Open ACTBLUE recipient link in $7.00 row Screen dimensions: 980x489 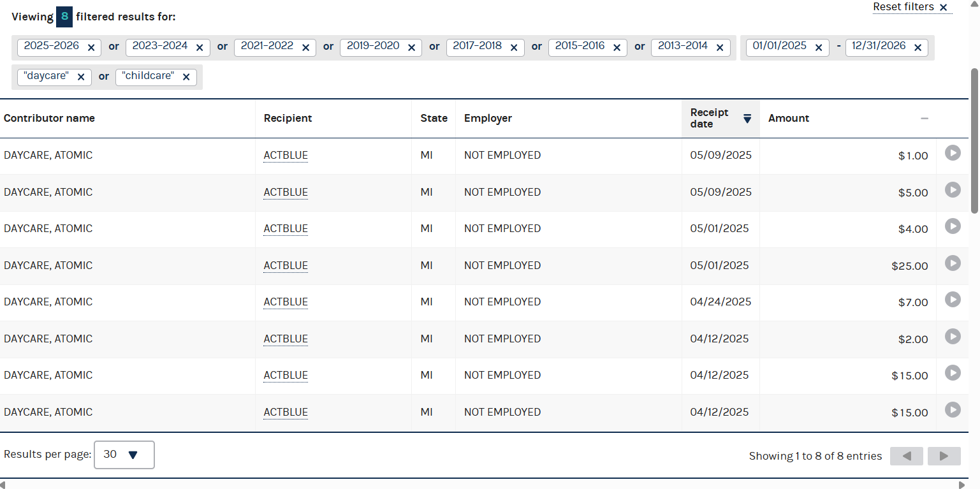(286, 302)
